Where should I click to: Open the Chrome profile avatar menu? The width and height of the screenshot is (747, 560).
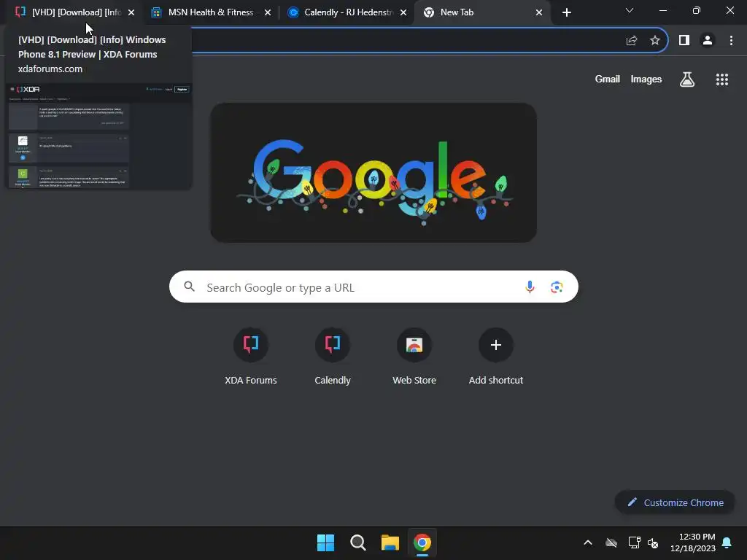pyautogui.click(x=708, y=41)
